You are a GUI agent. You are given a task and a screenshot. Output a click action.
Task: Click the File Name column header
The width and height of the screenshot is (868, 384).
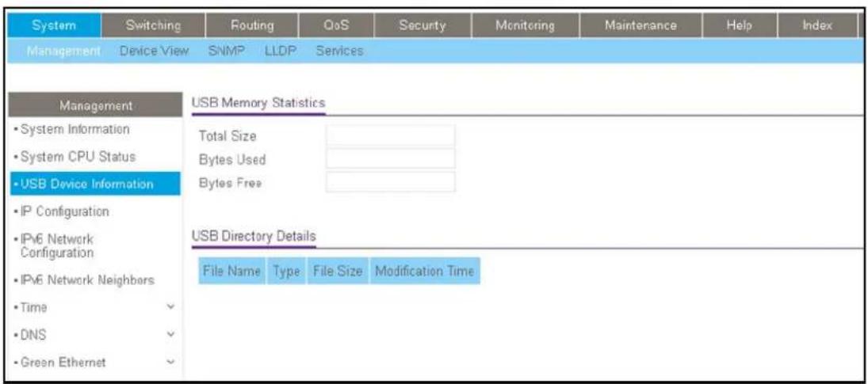(232, 272)
